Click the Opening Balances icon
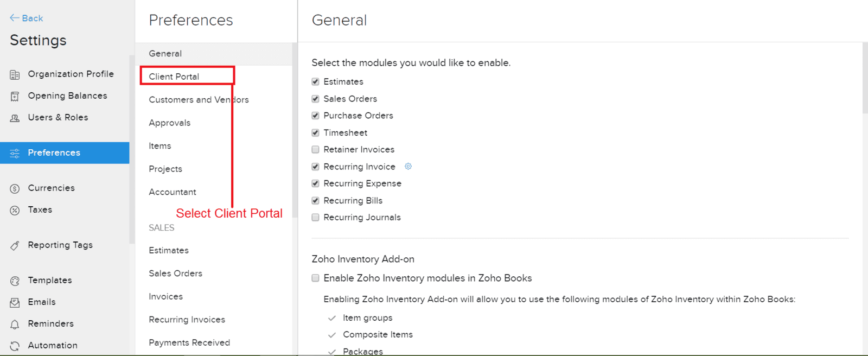Screen dimensions: 868x356 pyautogui.click(x=15, y=97)
